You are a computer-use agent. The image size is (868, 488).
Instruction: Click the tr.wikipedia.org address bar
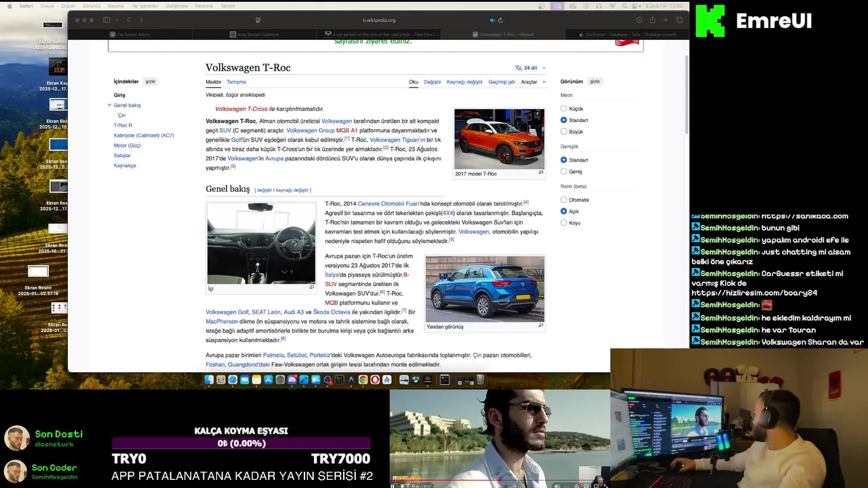point(379,20)
